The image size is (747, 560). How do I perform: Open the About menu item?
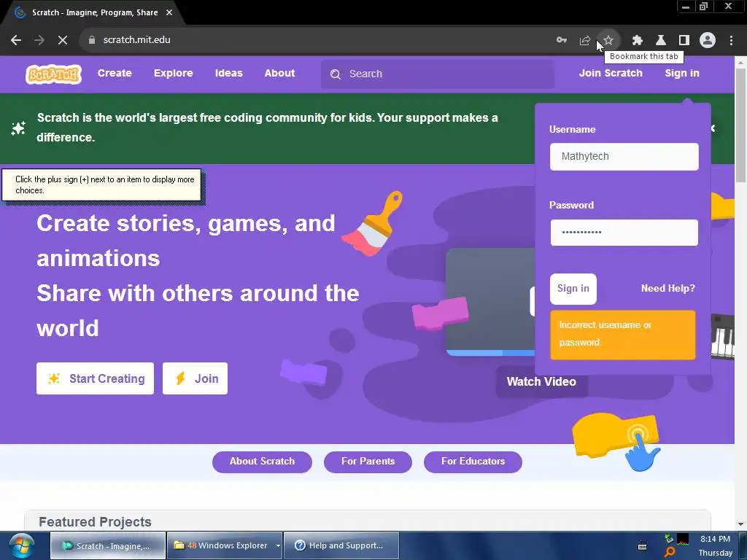279,74
